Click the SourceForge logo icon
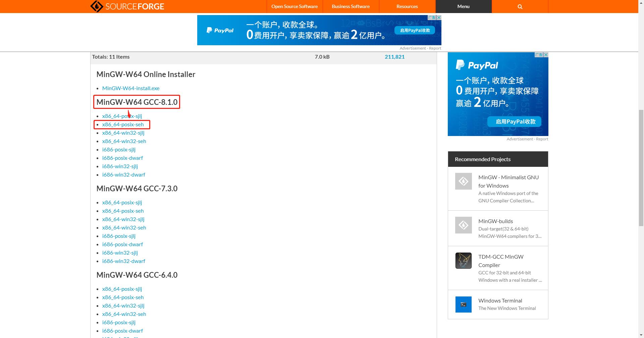644x338 pixels. 97,6
